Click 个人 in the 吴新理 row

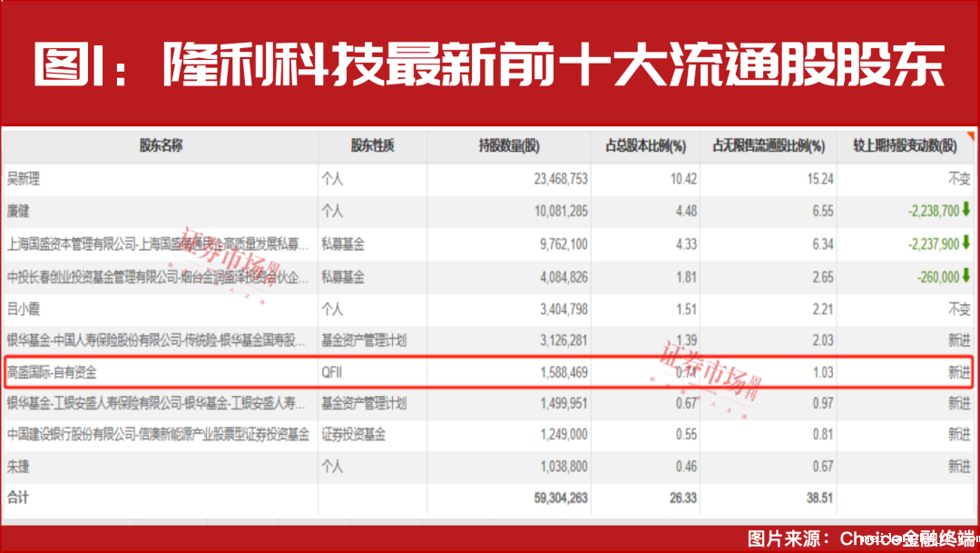pyautogui.click(x=332, y=179)
